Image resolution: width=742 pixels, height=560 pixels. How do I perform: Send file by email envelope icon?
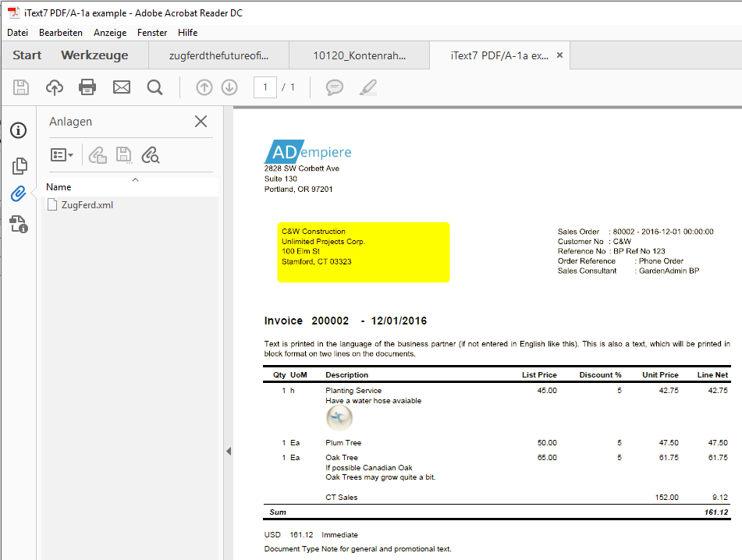coord(122,87)
